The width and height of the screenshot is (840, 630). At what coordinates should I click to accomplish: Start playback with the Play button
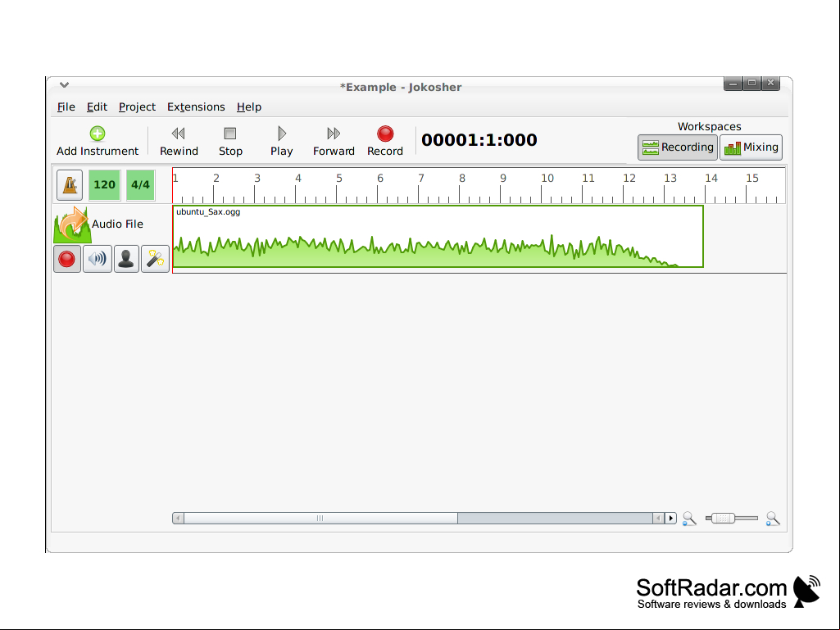point(281,142)
